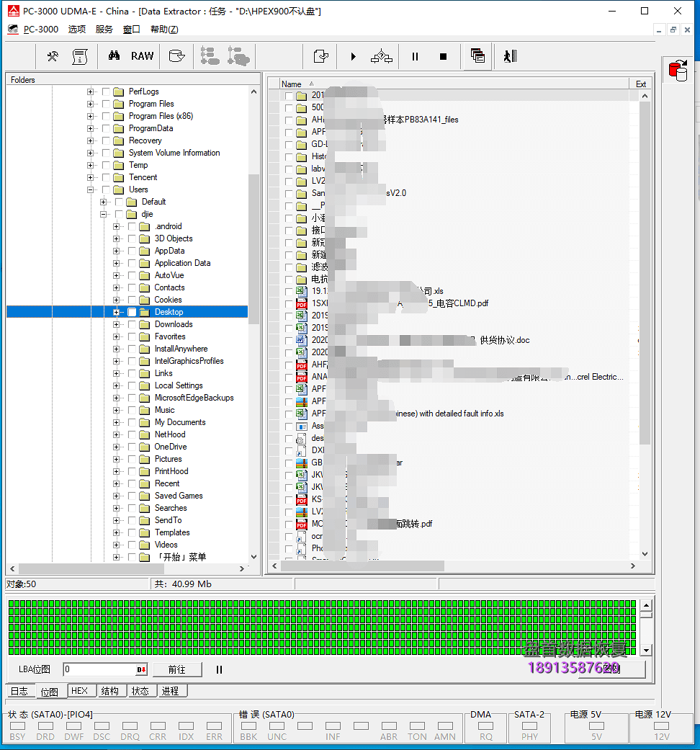Click the grayed tree with disks icon
700x750 pixels.
[238, 56]
